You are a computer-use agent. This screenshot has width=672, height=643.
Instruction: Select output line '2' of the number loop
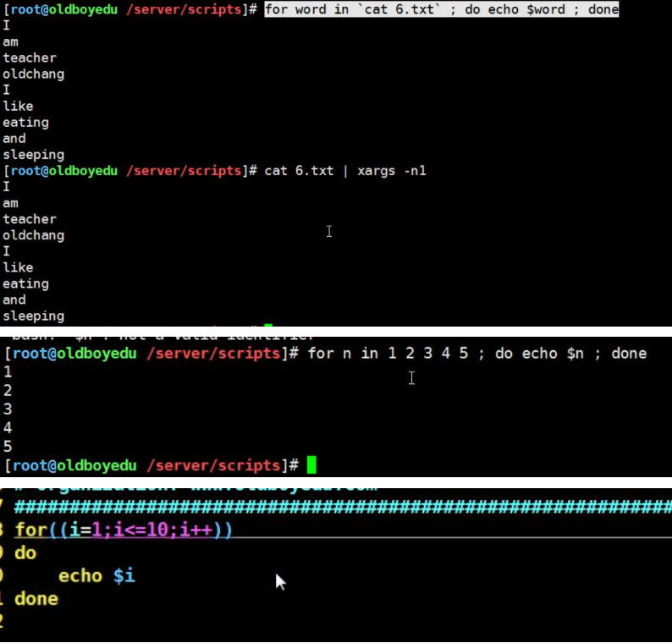pos(8,390)
